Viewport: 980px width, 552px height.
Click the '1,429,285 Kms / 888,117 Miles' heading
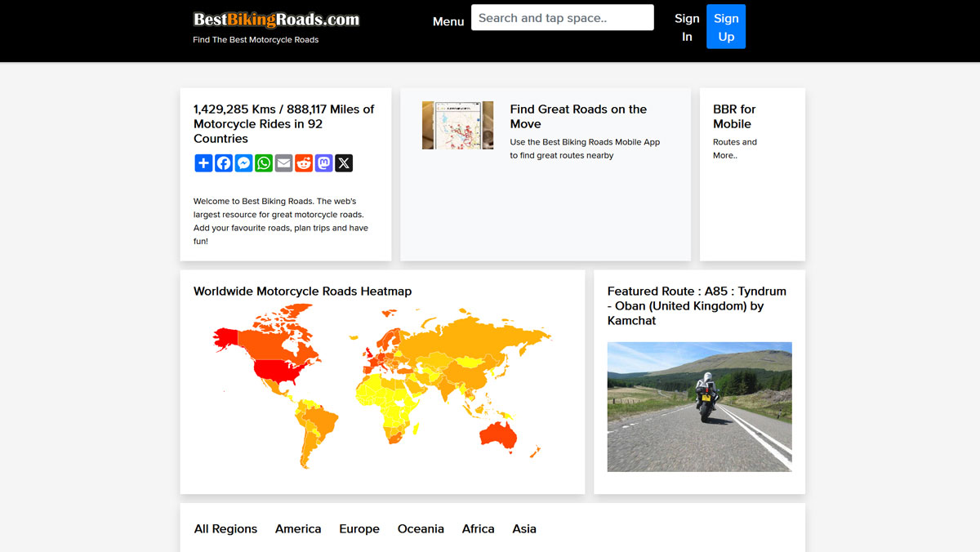[x=283, y=124]
